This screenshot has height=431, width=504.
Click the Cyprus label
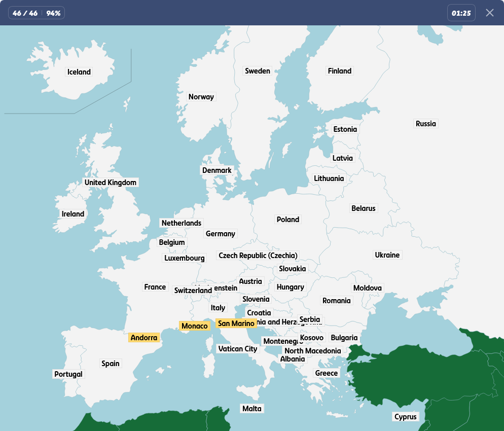405,417
